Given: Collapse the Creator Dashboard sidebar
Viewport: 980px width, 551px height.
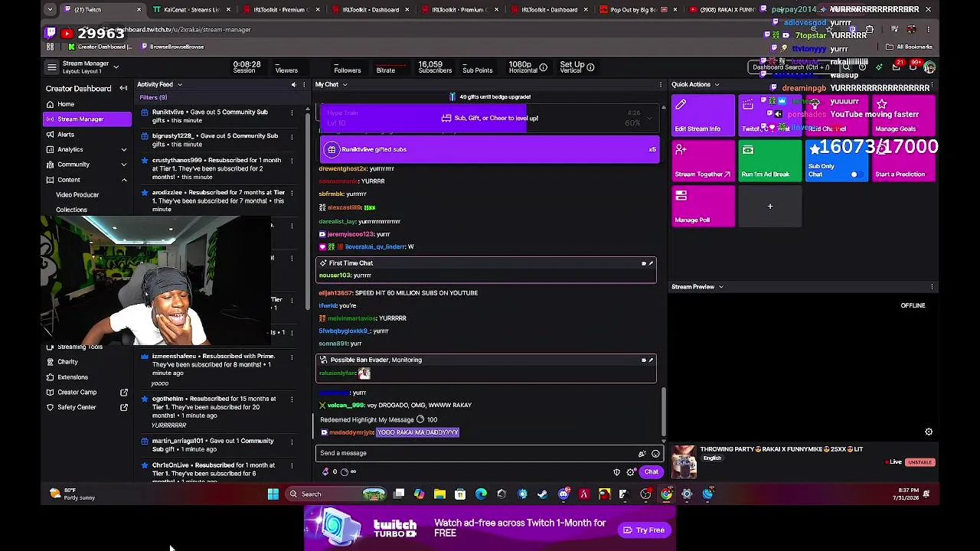Looking at the screenshot, I should click(x=123, y=88).
